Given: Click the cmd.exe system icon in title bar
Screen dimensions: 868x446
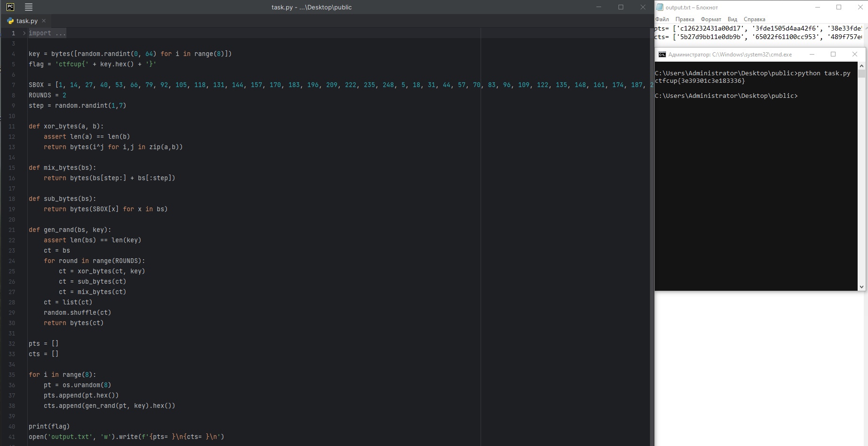Looking at the screenshot, I should pos(662,55).
